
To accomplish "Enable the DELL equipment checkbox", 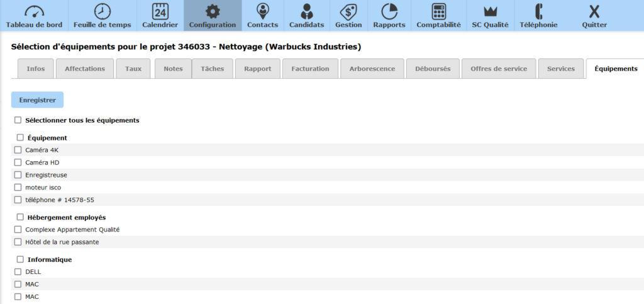I will coord(18,272).
